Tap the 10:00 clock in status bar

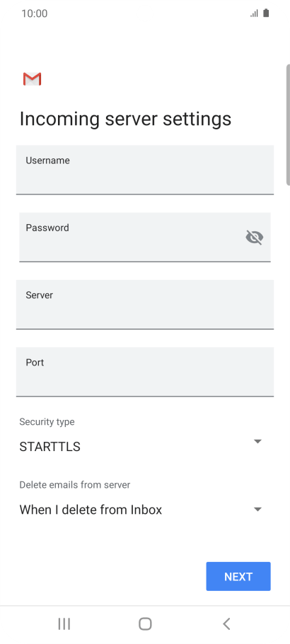(35, 13)
